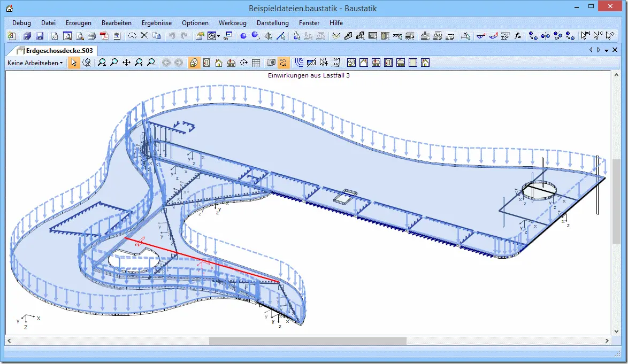Open the document tab list dropdown arrow
The width and height of the screenshot is (628, 364).
pos(607,50)
